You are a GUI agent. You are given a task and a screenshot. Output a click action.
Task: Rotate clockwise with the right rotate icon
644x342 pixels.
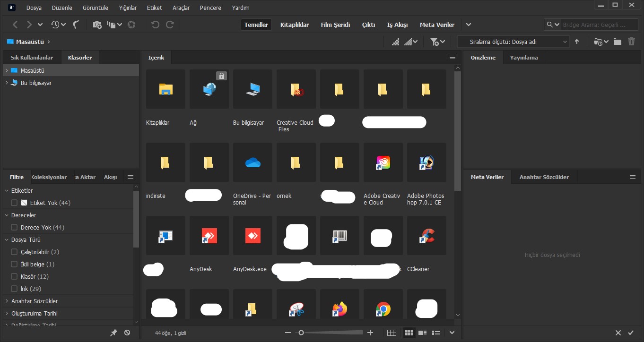coord(170,25)
